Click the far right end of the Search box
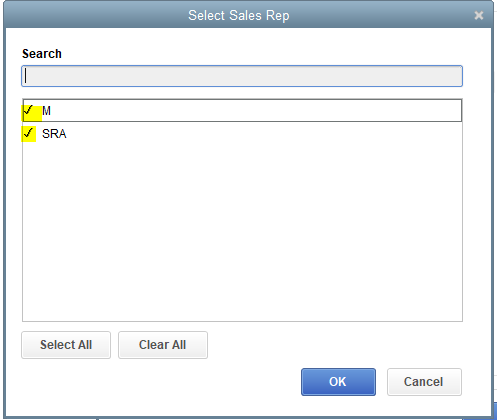Viewport: 497px width, 420px height. coord(457,76)
